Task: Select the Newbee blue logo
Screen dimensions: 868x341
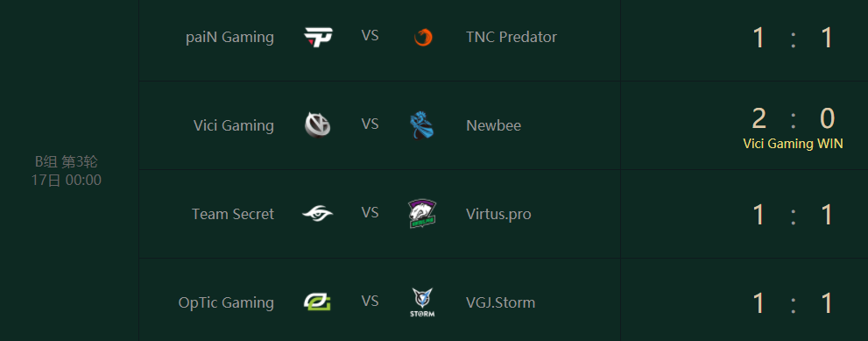Action: (422, 124)
